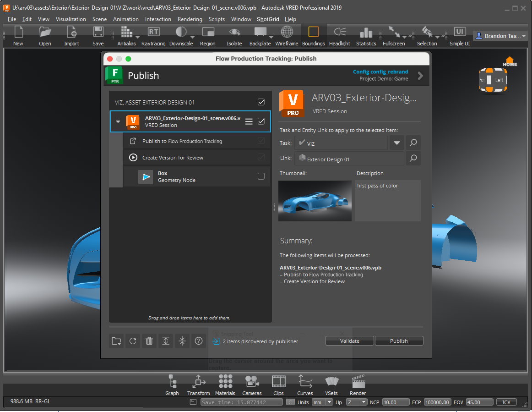Open the Rendering menu
This screenshot has height=412, width=532.
click(190, 19)
